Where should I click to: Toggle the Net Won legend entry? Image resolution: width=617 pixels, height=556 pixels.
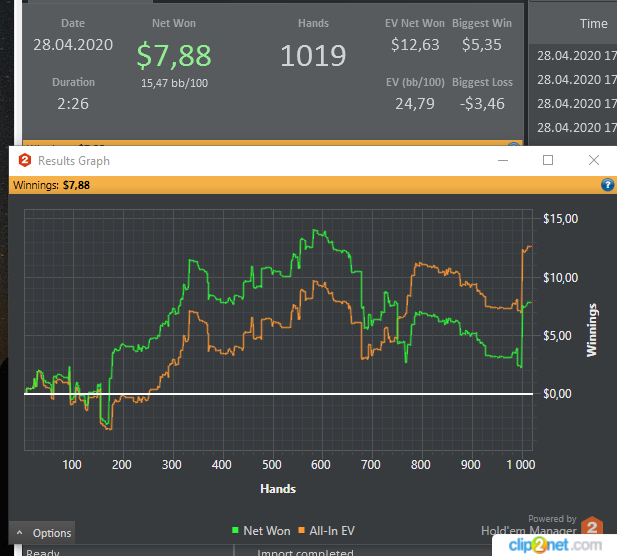pyautogui.click(x=261, y=530)
